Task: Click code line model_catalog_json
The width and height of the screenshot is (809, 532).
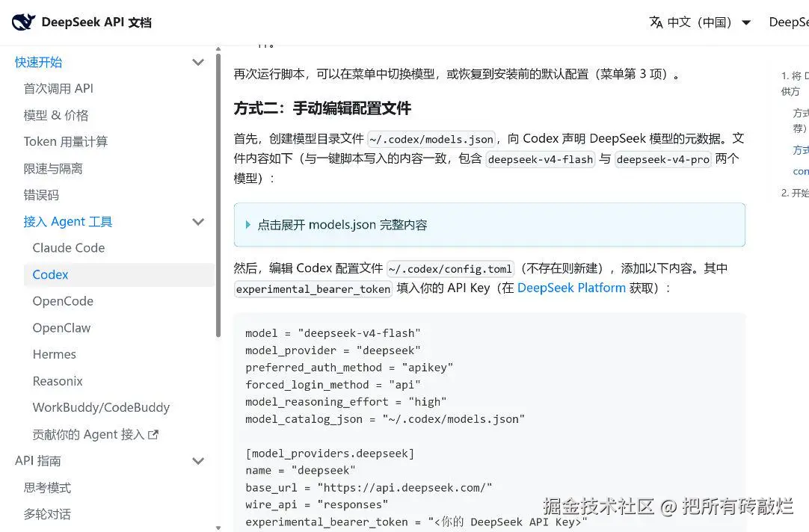Action: point(385,419)
